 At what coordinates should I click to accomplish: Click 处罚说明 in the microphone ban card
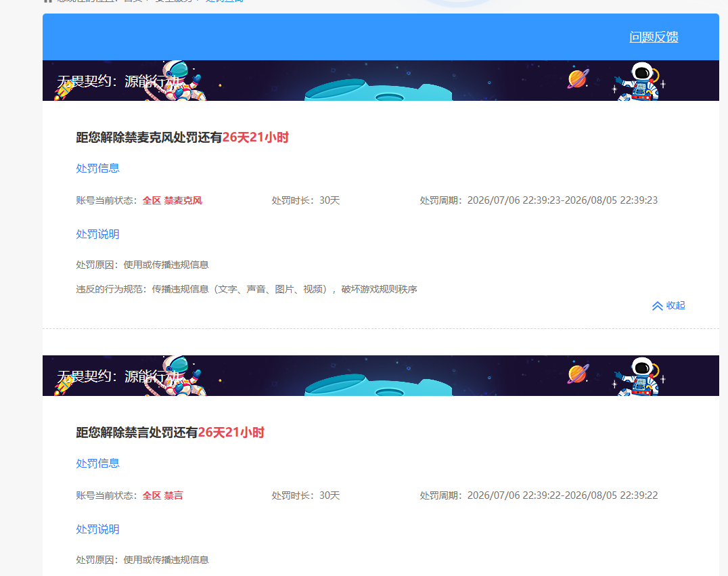(x=98, y=234)
